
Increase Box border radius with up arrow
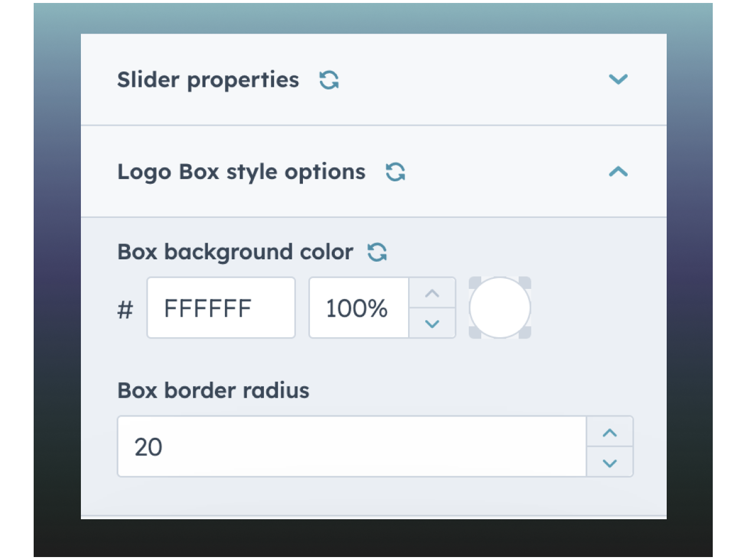pyautogui.click(x=609, y=432)
